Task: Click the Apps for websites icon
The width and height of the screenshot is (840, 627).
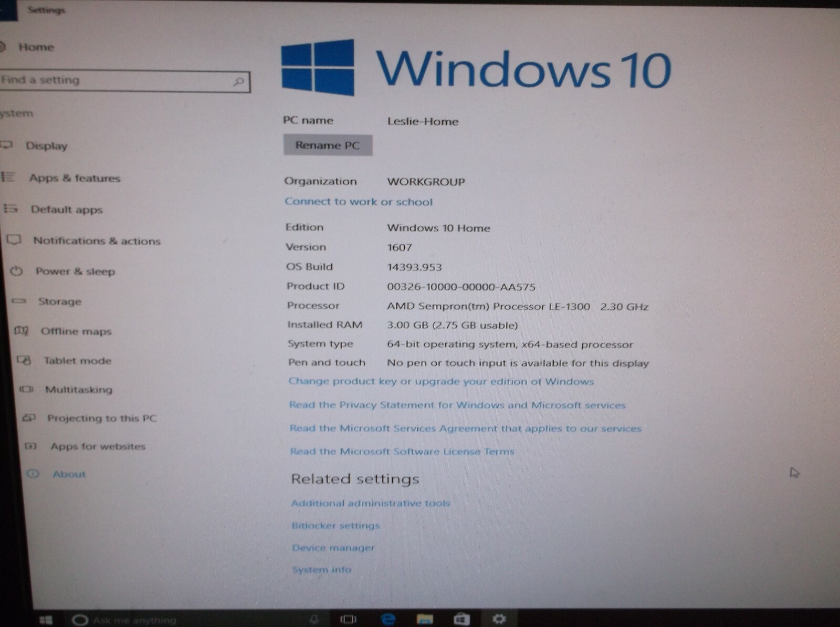Action: [x=31, y=446]
